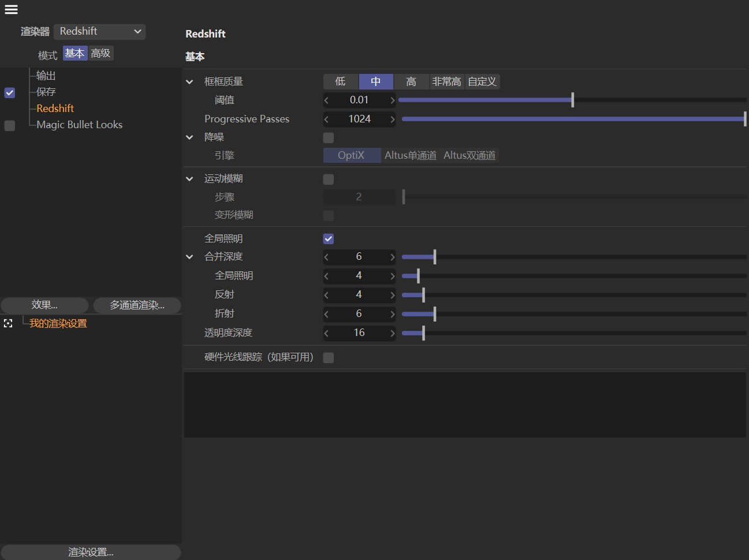Click the 反射 depth field 4
Viewport: 749px width, 560px height.
[x=359, y=294]
